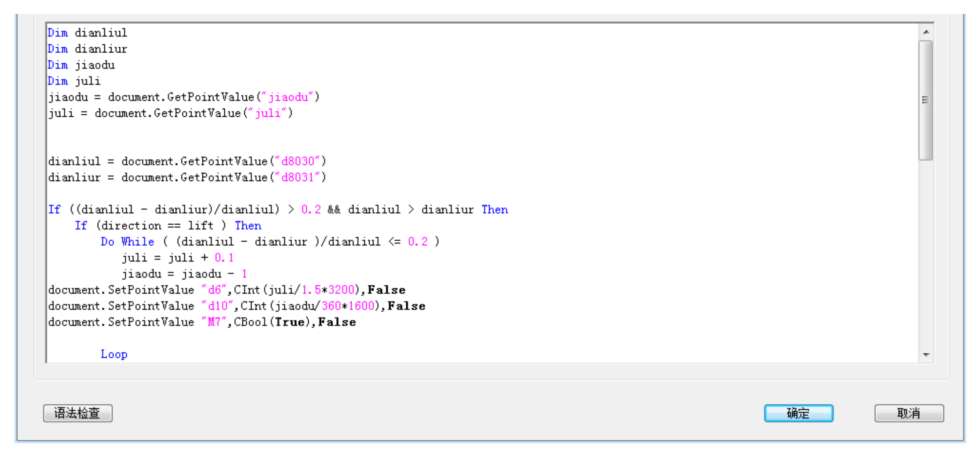Click the jiaodu GetPointValue assignment line

(184, 97)
